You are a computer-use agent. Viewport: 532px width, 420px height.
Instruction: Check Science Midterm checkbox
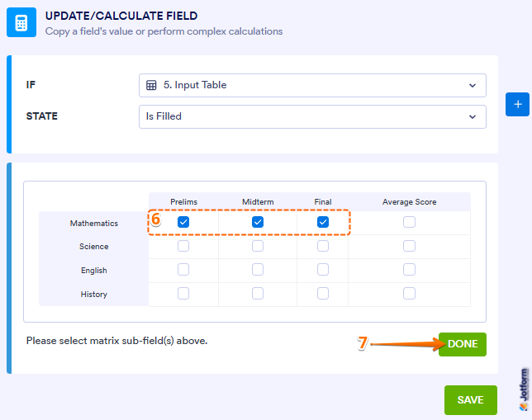tap(258, 246)
